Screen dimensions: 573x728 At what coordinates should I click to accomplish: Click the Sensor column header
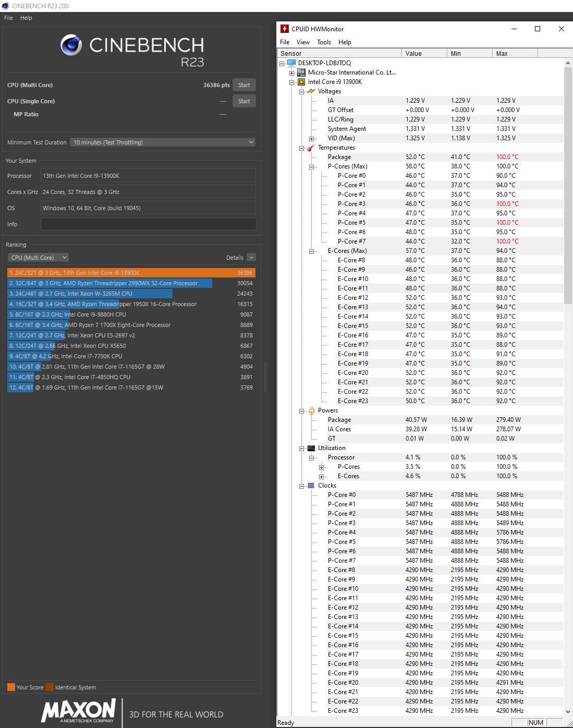339,53
